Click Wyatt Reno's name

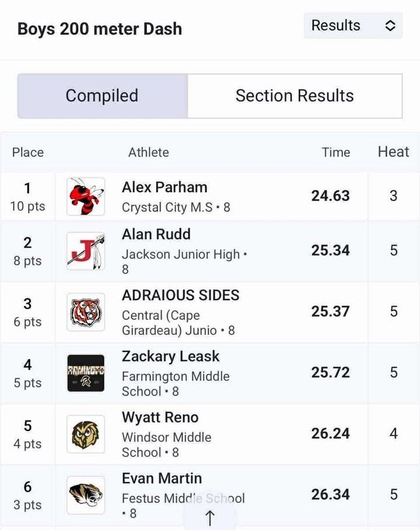(x=160, y=417)
